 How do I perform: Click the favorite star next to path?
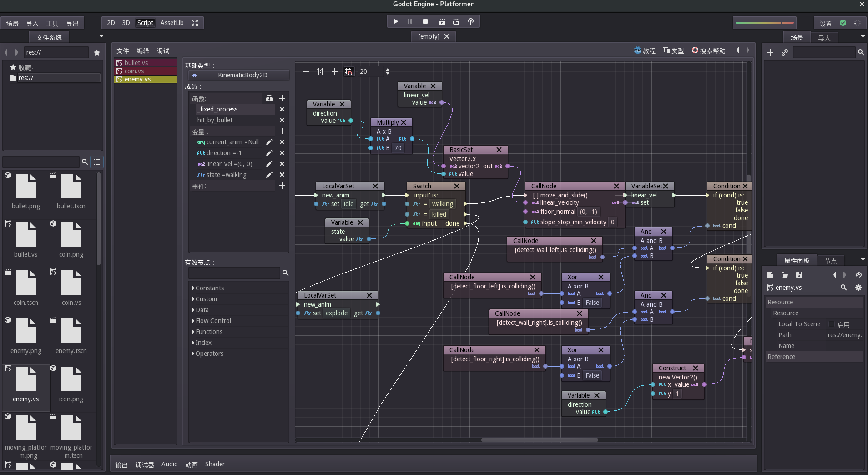(97, 52)
